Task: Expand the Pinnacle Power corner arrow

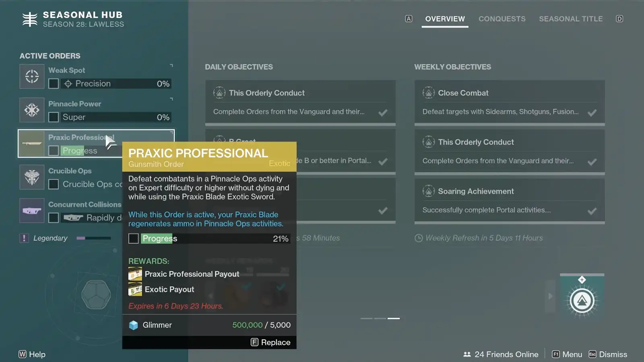Action: click(x=171, y=99)
